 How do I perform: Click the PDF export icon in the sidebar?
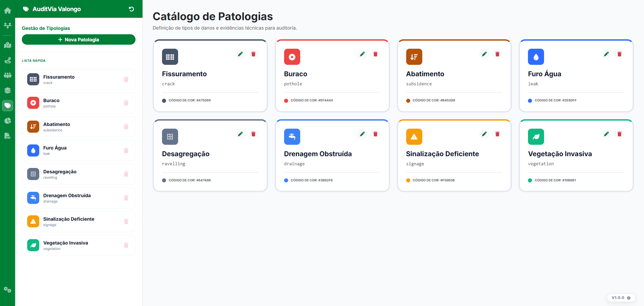[x=7, y=136]
